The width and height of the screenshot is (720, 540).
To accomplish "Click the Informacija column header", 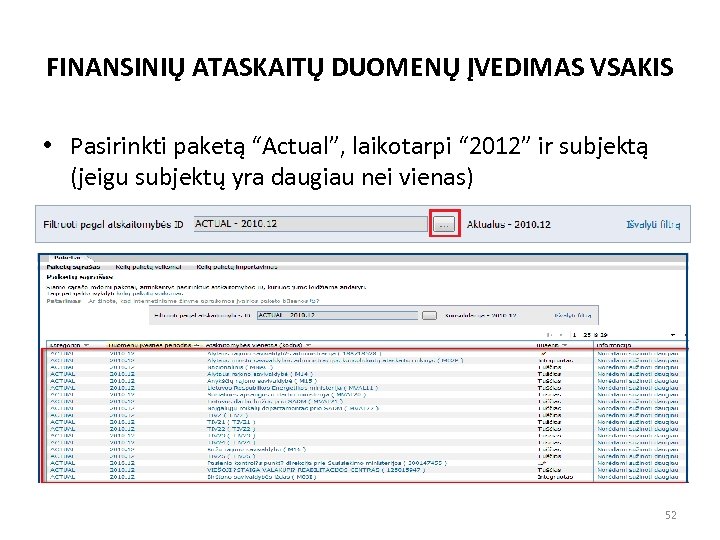I will [613, 345].
